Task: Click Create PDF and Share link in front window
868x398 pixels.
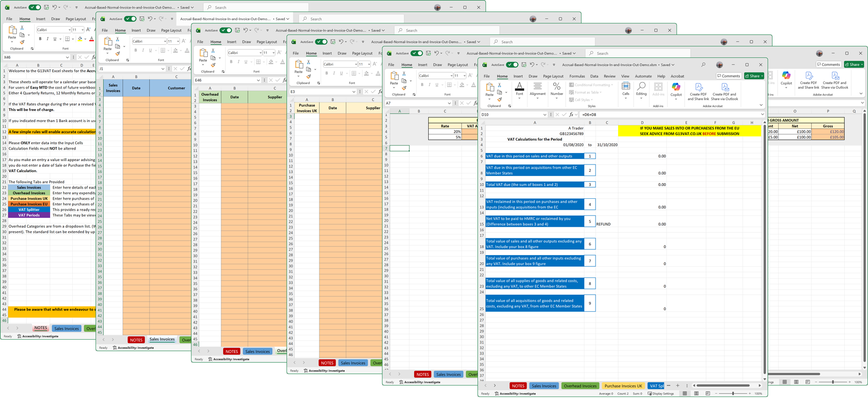Action: click(x=698, y=92)
